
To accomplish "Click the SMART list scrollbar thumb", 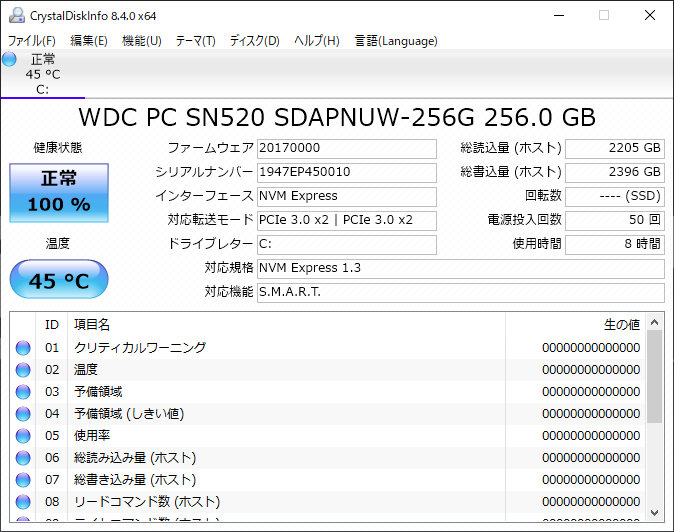I will pyautogui.click(x=655, y=377).
